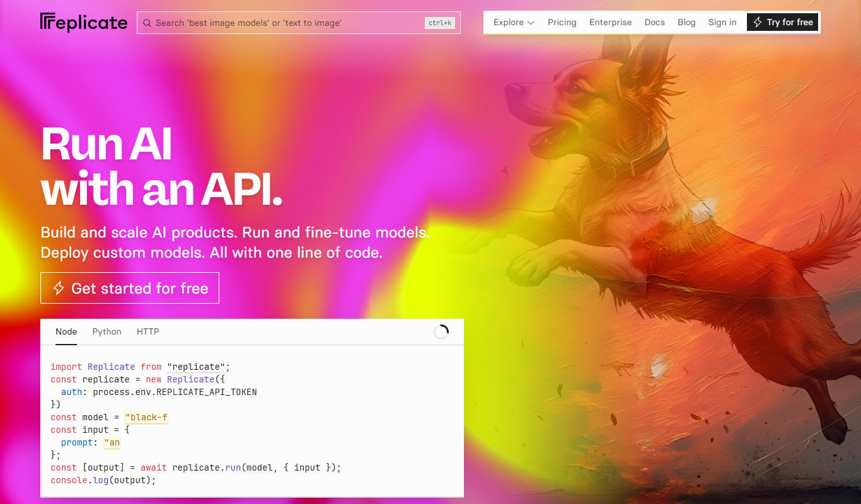The image size is (861, 504).
Task: Open the Pricing page
Action: coord(562,22)
